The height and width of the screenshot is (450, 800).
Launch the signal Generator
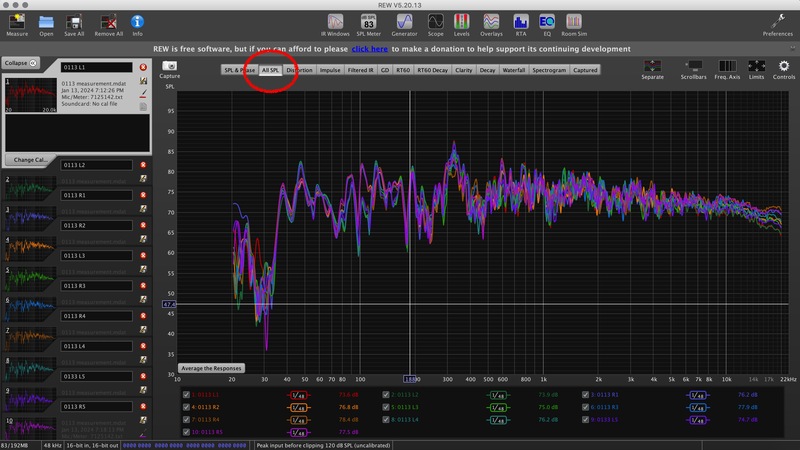point(403,23)
